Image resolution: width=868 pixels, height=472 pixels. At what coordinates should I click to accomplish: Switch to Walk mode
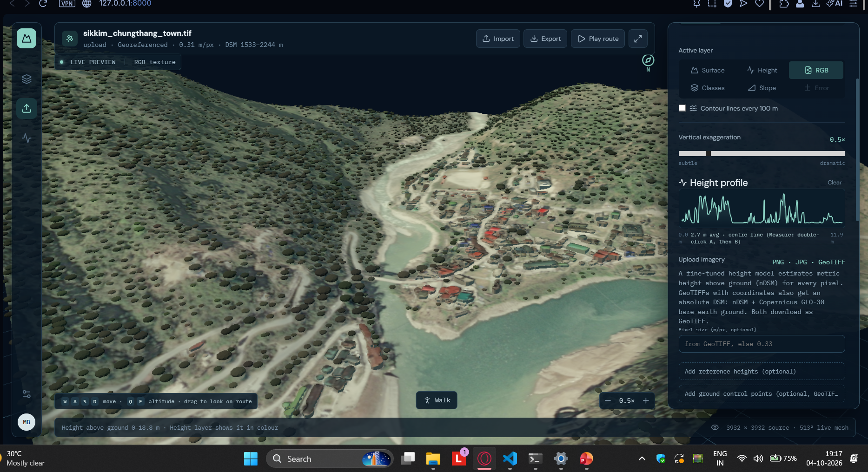[x=437, y=400]
